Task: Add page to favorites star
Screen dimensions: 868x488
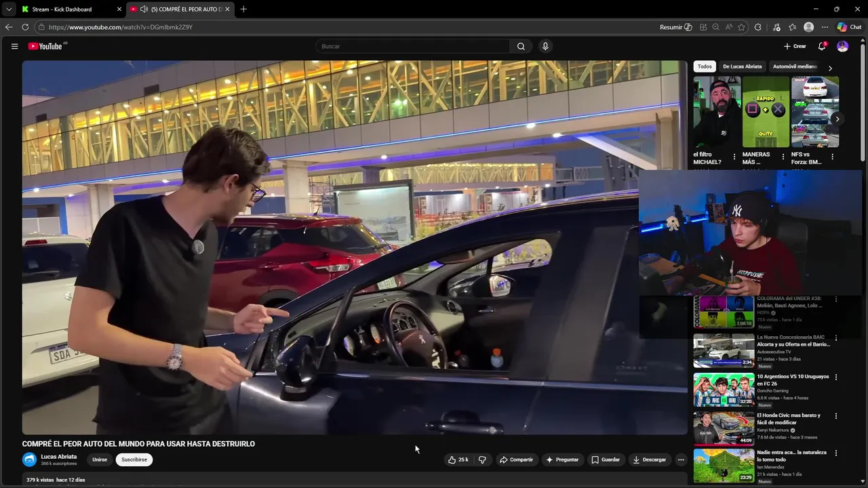Action: 741,27
